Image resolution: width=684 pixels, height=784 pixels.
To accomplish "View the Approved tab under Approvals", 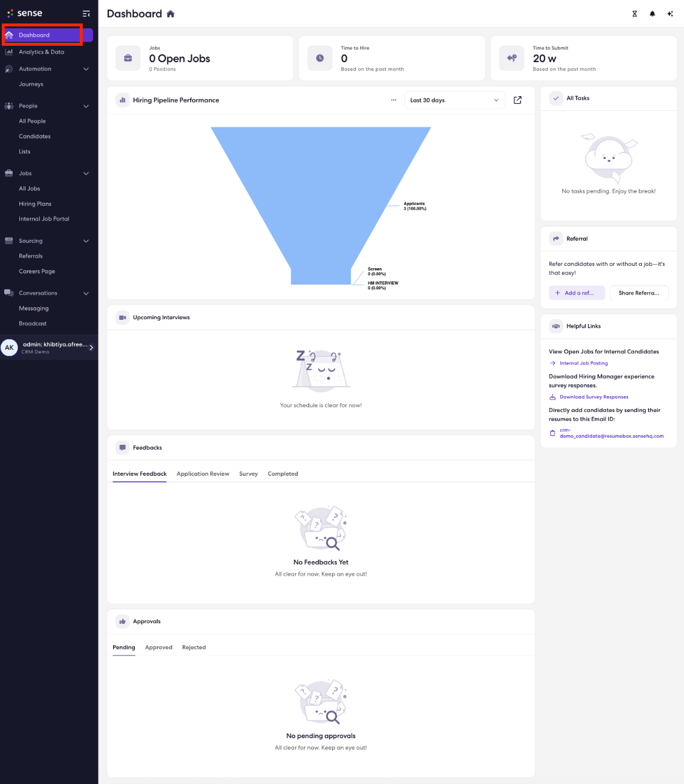I will pyautogui.click(x=158, y=647).
